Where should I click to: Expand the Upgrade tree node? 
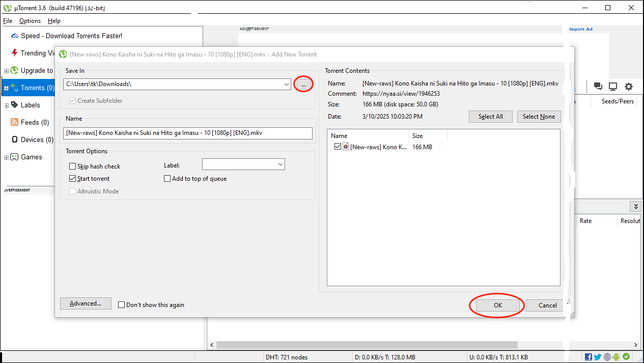click(6, 71)
